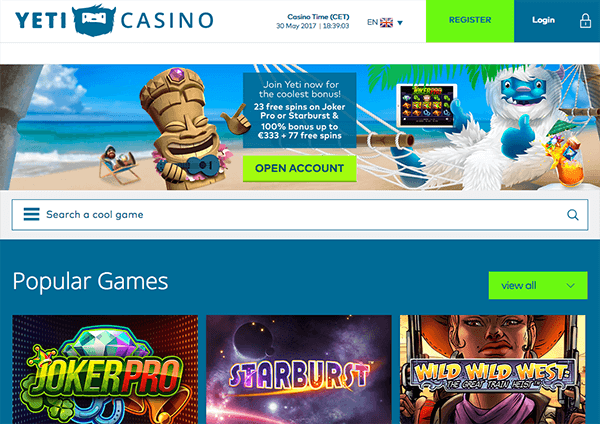Expand the EN language dropdown arrow
The image size is (600, 424).
(400, 23)
